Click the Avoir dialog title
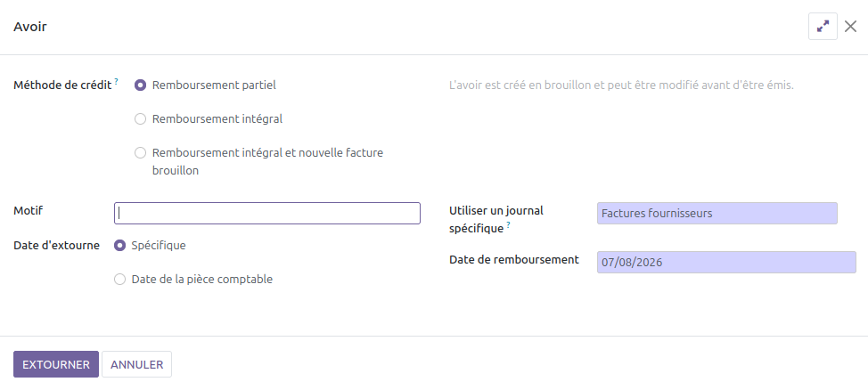Screen dimensions: 868x390 (x=30, y=26)
